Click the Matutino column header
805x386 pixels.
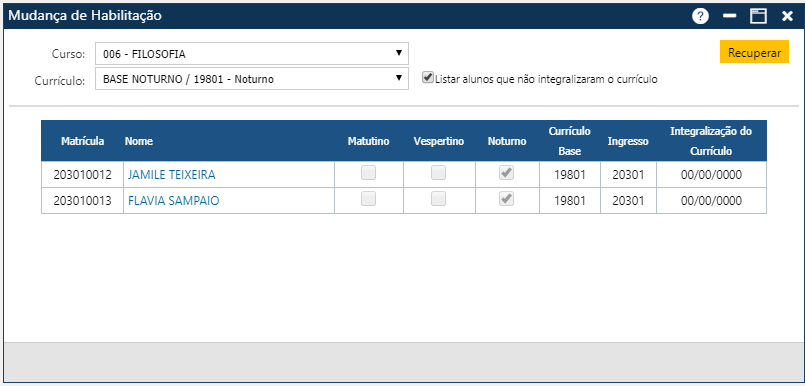(x=369, y=141)
